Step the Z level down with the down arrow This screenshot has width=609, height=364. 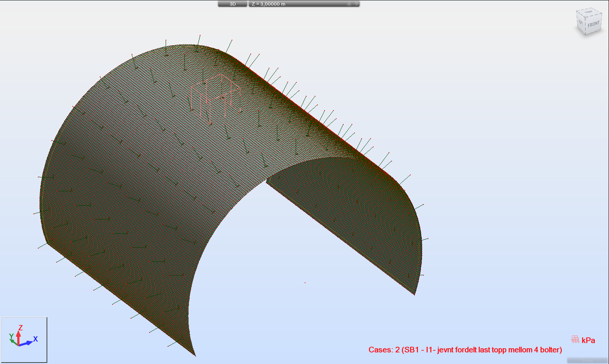pyautogui.click(x=356, y=4)
